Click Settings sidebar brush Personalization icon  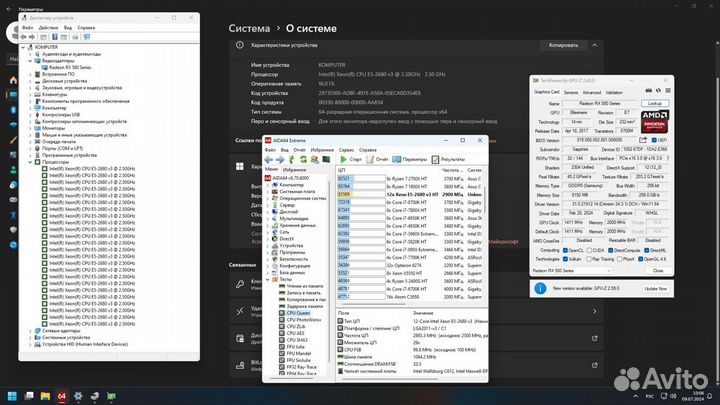coord(13,140)
